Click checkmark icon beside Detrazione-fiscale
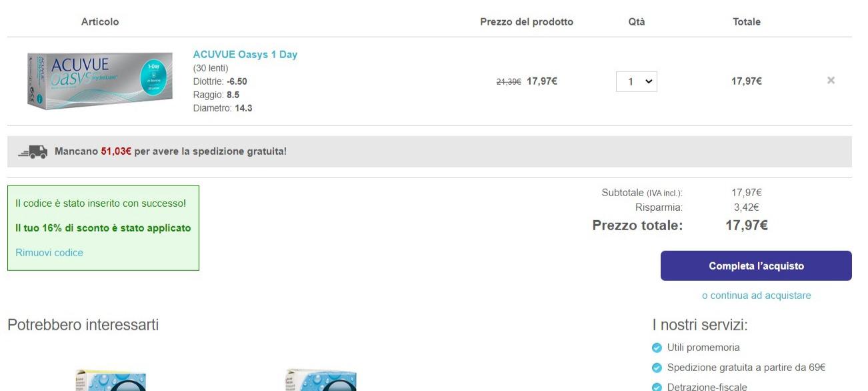Image resolution: width=868 pixels, height=391 pixels. click(657, 387)
